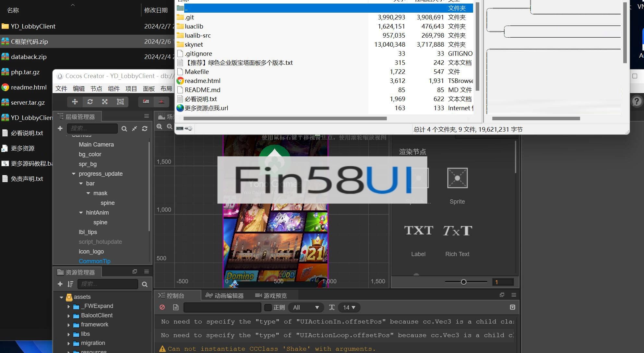Select the Move transform tool

point(75,102)
